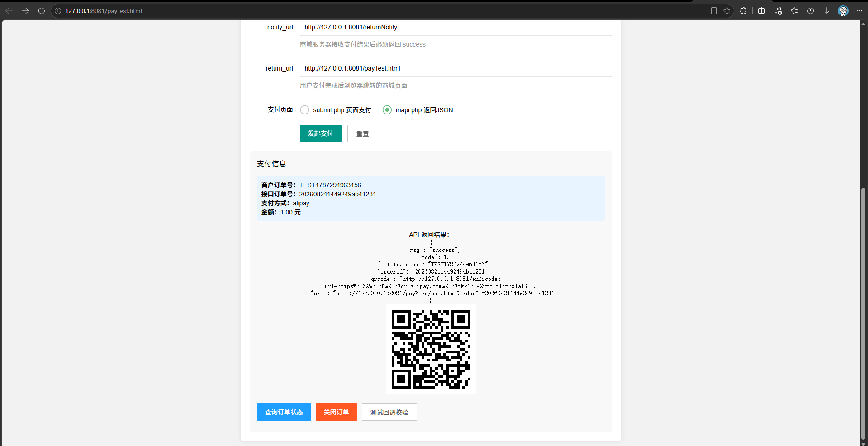Focus the return_url input field
Viewport: 868px width, 446px height.
(456, 68)
